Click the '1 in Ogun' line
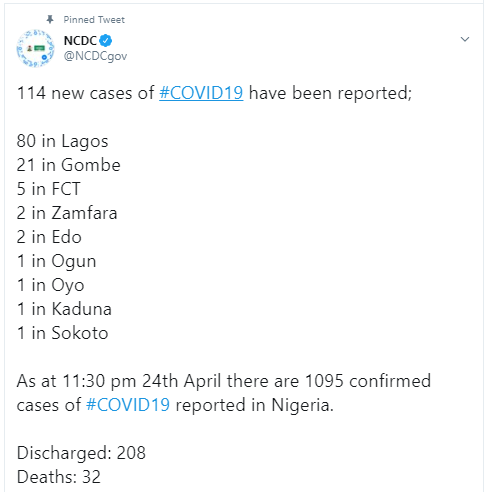 click(x=57, y=261)
